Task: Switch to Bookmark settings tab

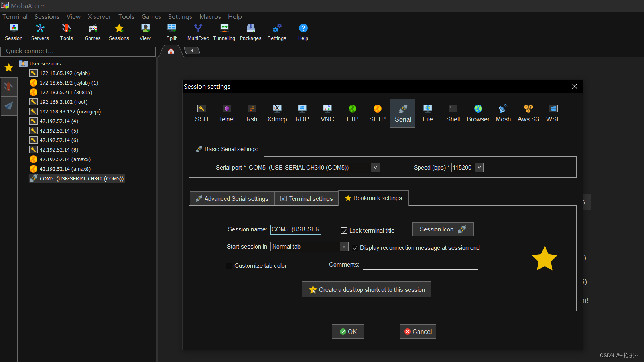Action: pyautogui.click(x=374, y=198)
